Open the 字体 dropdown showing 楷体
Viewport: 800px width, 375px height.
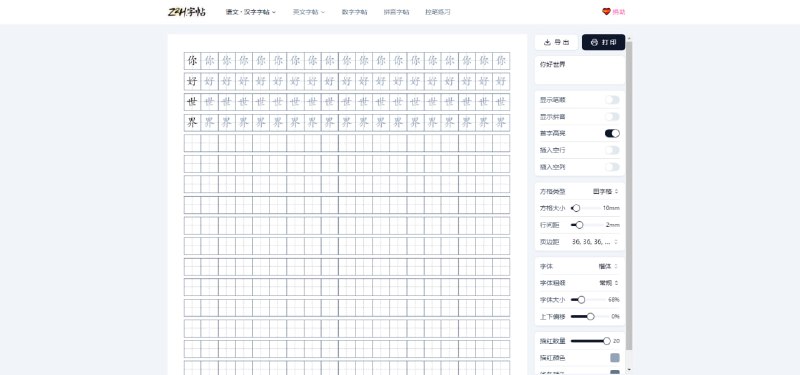609,266
